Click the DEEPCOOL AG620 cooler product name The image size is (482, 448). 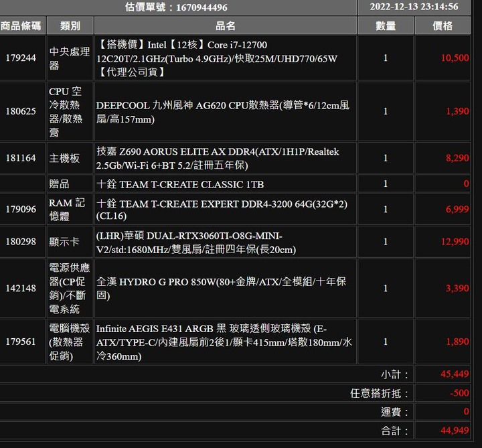(222, 112)
